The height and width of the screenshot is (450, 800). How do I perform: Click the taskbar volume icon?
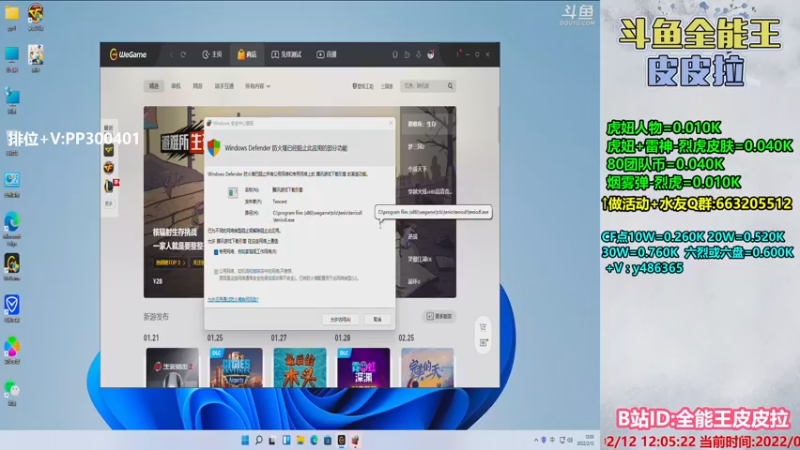[x=570, y=440]
